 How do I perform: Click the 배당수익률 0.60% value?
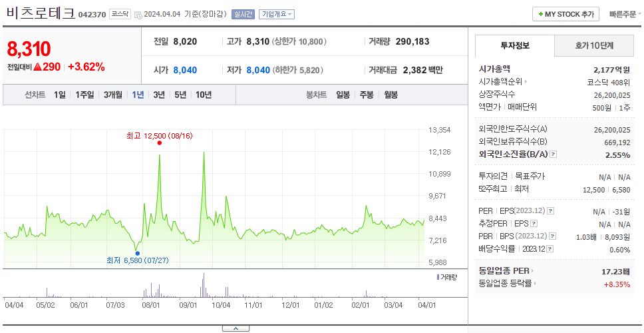point(620,250)
